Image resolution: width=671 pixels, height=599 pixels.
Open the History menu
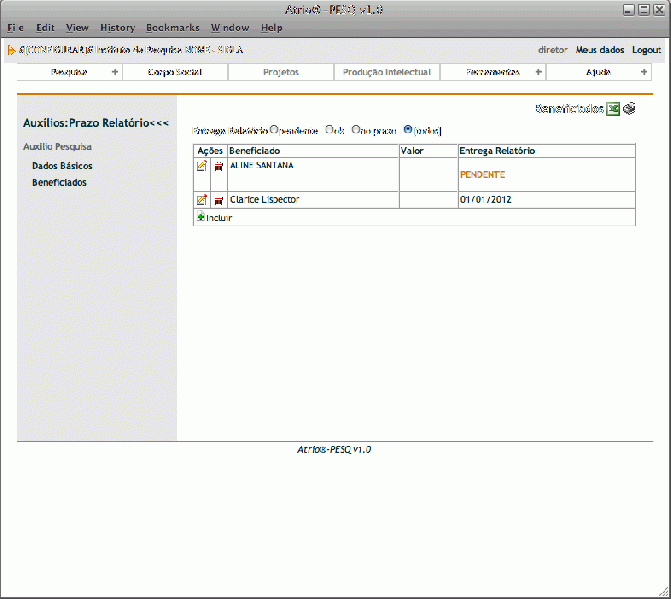point(117,27)
